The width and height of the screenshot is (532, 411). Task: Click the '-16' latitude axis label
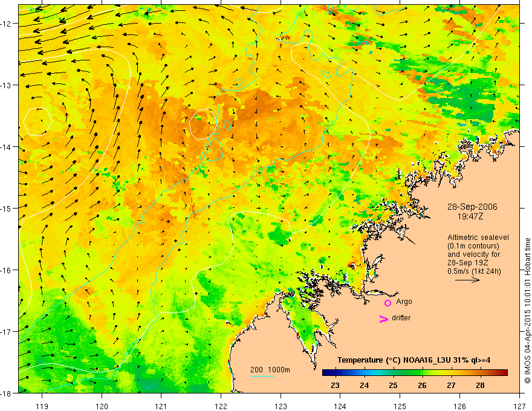(6, 270)
